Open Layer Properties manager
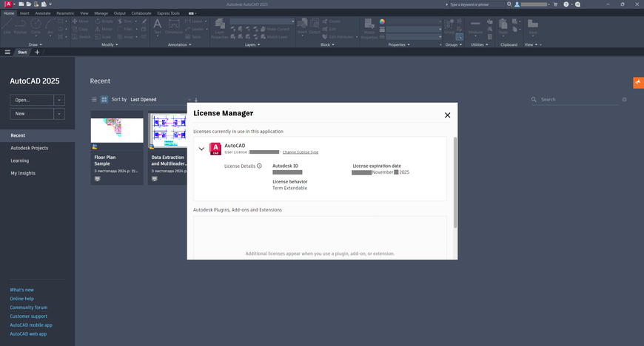The height and width of the screenshot is (346, 644). click(x=220, y=29)
